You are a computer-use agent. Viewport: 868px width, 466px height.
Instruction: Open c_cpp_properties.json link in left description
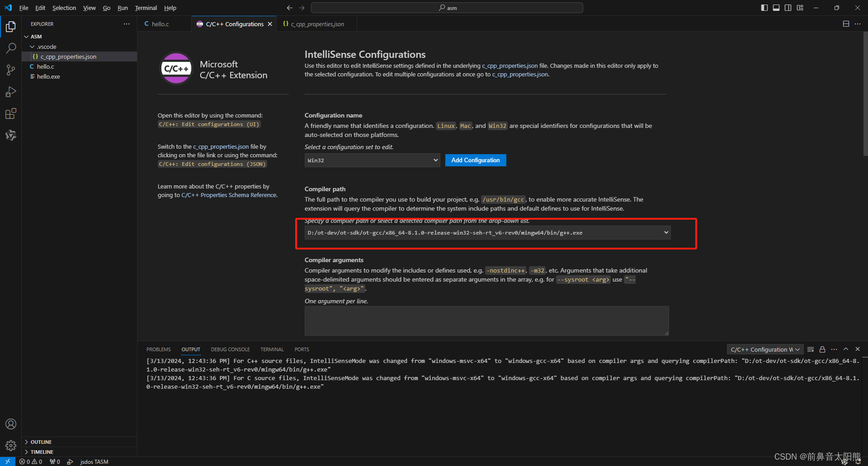tap(221, 147)
